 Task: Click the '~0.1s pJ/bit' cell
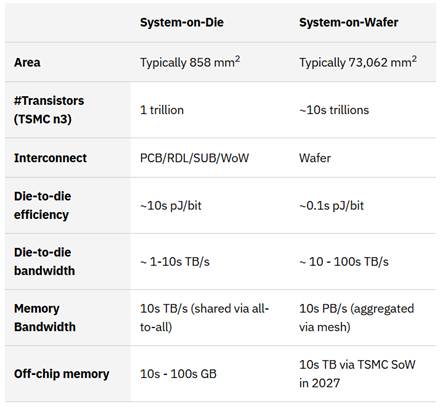[331, 206]
